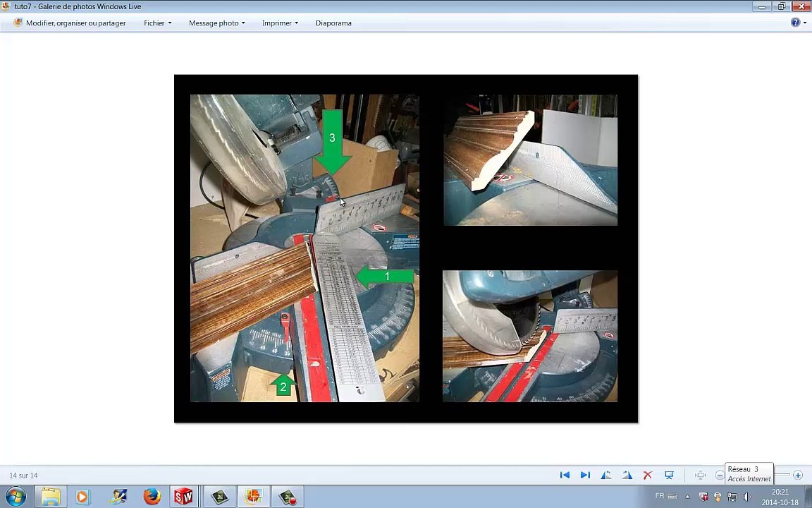Launch Firefox from the taskbar
The height and width of the screenshot is (508, 812).
[x=152, y=497]
